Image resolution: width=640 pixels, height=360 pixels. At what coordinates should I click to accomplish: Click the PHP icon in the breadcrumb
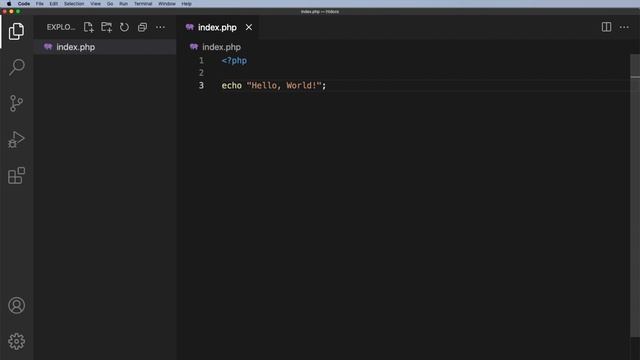pyautogui.click(x=194, y=47)
